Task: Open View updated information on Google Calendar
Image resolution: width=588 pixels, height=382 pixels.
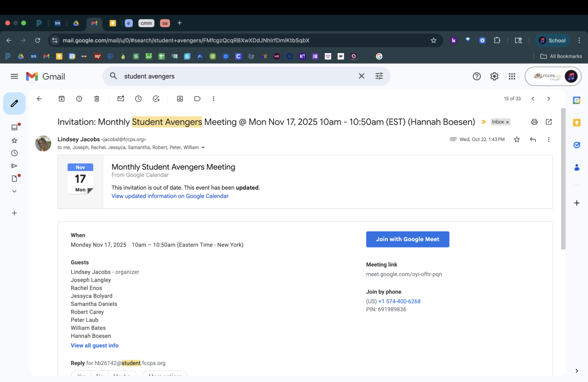Action: pos(170,196)
